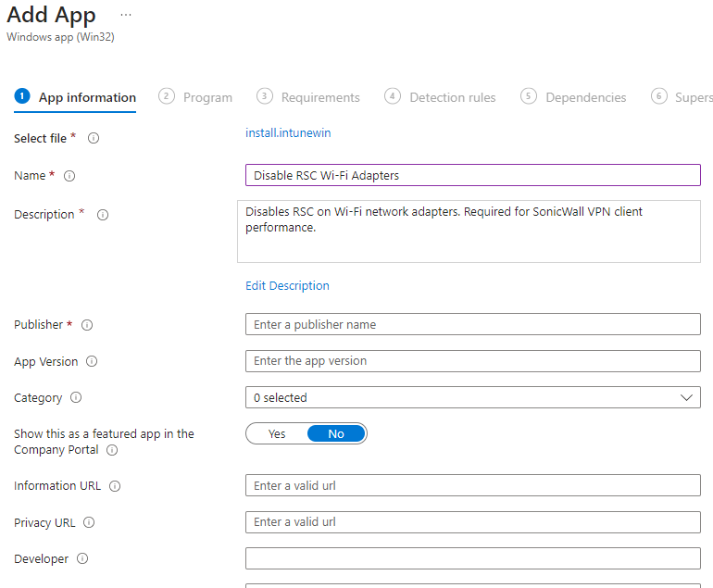Viewport: 713px width, 588px height.
Task: Expand the Category dropdown
Action: click(472, 398)
